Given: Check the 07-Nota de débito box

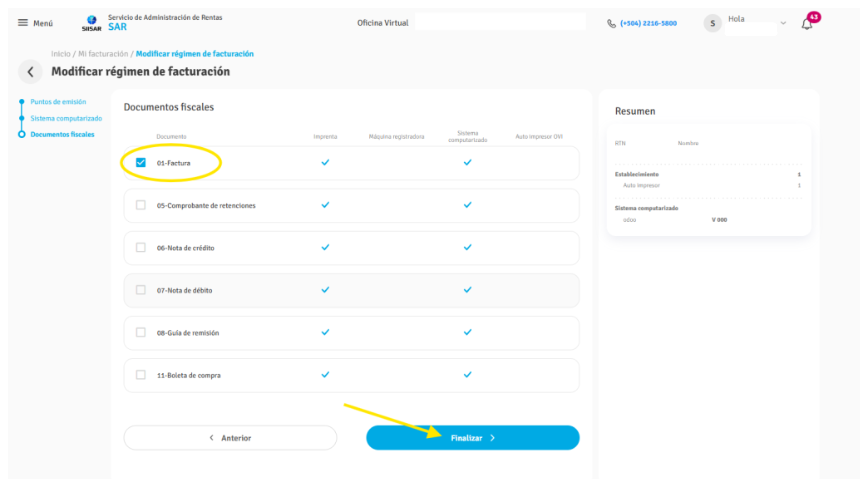Looking at the screenshot, I should (x=141, y=290).
